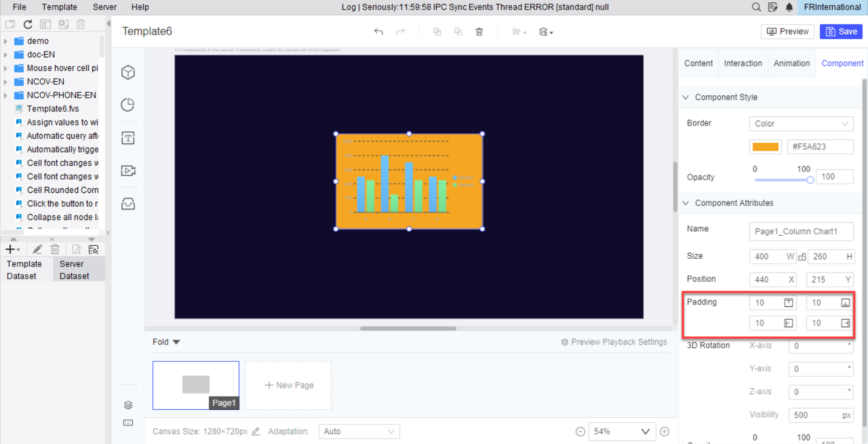Screen dimensions: 868x444
Task: Expand the NCOV-EN folder
Action: (x=5, y=82)
